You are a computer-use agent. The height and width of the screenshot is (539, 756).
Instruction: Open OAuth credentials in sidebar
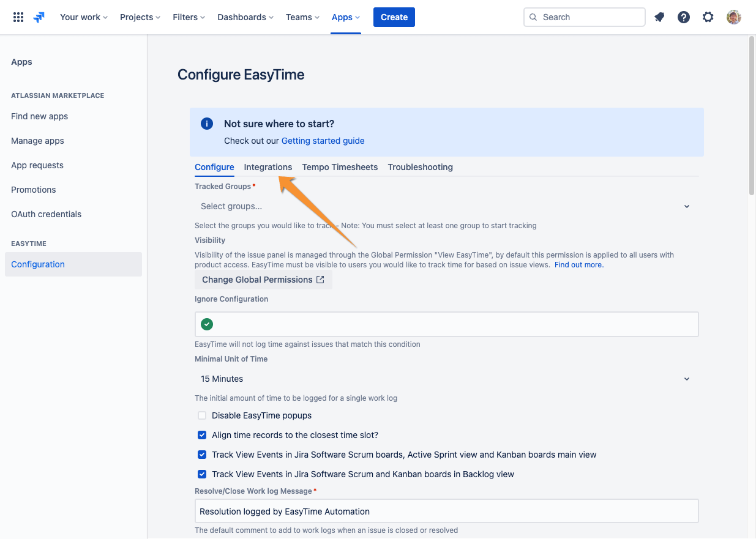pyautogui.click(x=73, y=214)
